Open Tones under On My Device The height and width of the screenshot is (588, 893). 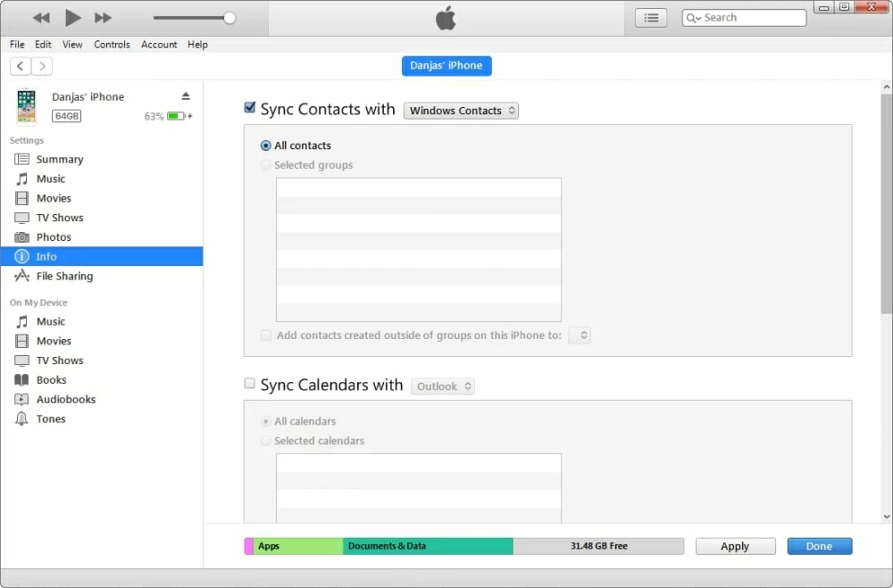[x=51, y=419]
